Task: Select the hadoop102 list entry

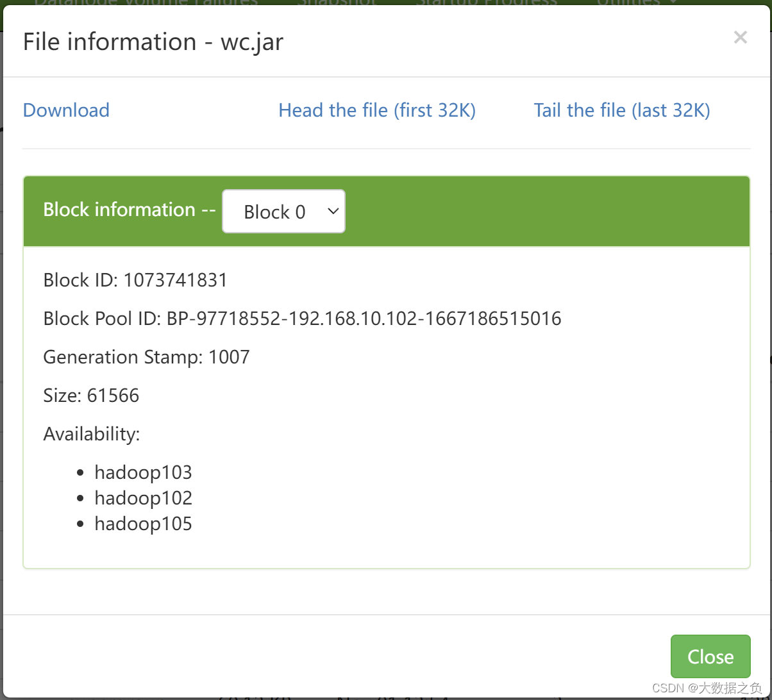Action: pos(143,498)
